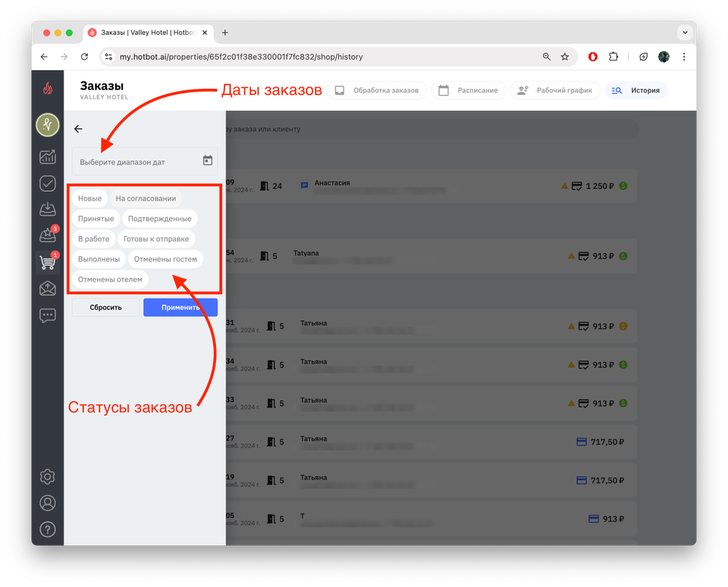Open Анастасия order for 1 250 ₽

(432, 186)
